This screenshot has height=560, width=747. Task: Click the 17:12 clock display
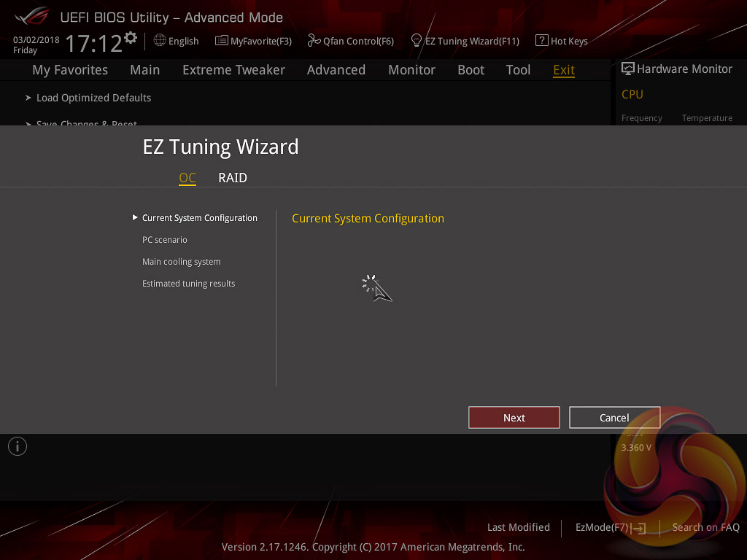click(x=94, y=43)
